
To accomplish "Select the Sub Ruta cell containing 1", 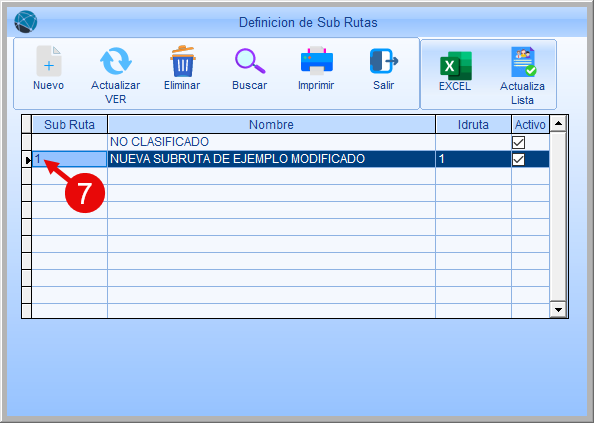I will [x=69, y=159].
